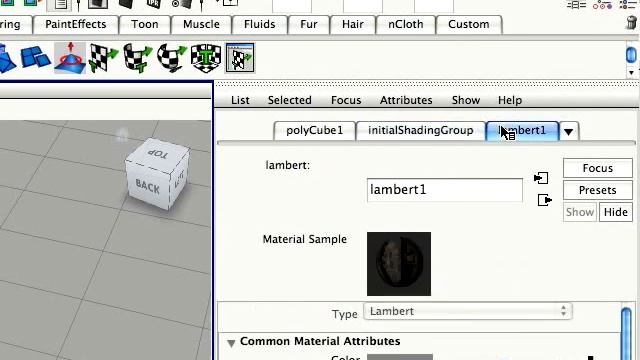Image resolution: width=640 pixels, height=360 pixels.
Task: Click the spherical mapping checker icon
Action: 171,58
